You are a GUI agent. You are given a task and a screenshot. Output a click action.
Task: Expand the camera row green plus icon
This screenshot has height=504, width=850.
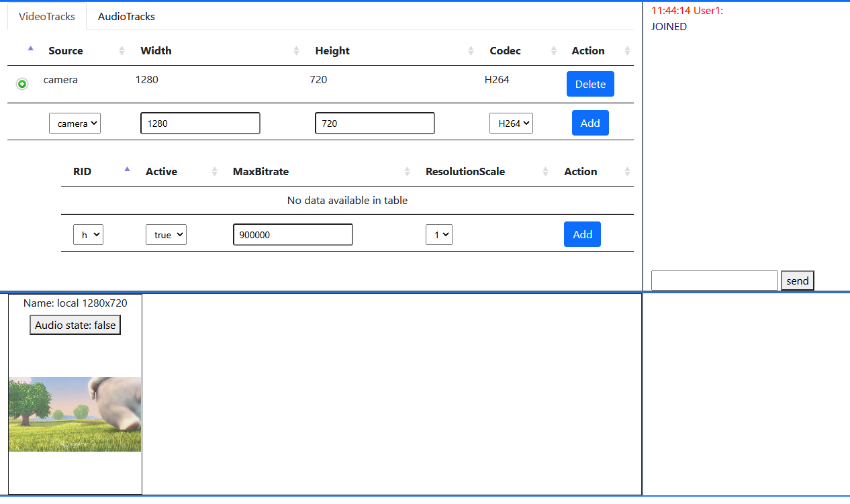pyautogui.click(x=22, y=84)
